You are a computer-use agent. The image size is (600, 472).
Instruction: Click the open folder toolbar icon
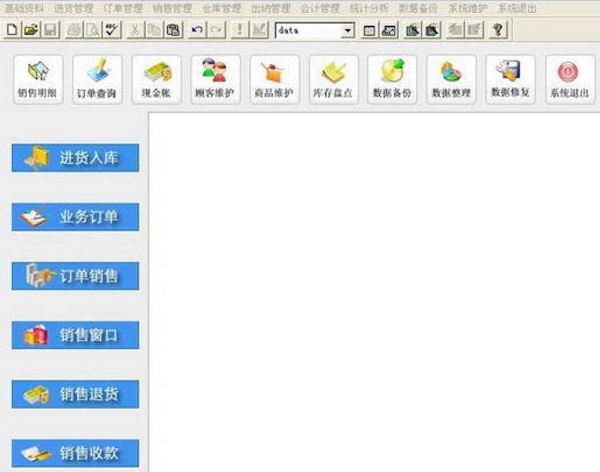tap(31, 30)
